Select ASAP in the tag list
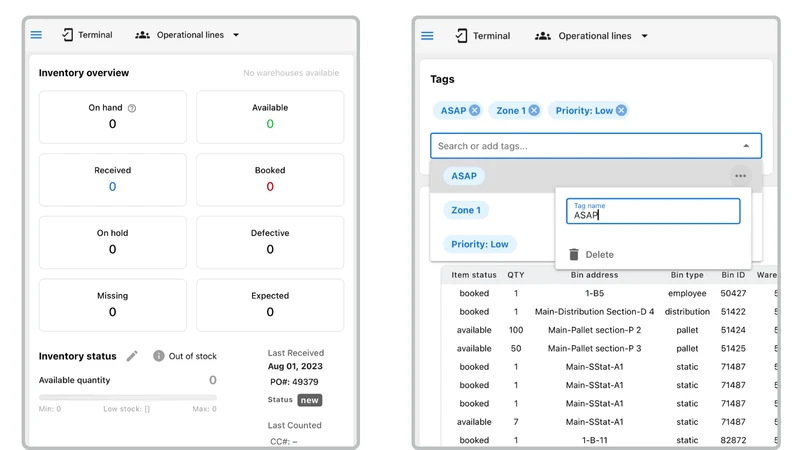 tap(464, 176)
